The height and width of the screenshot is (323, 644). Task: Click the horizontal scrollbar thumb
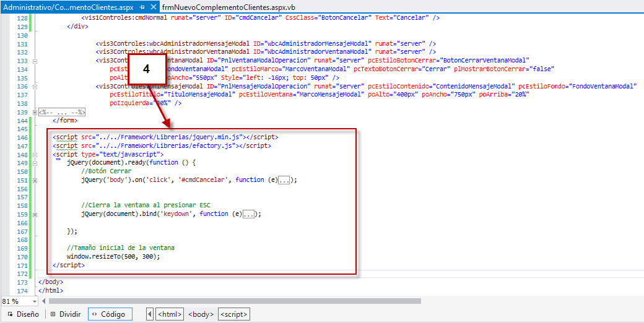(x=235, y=301)
